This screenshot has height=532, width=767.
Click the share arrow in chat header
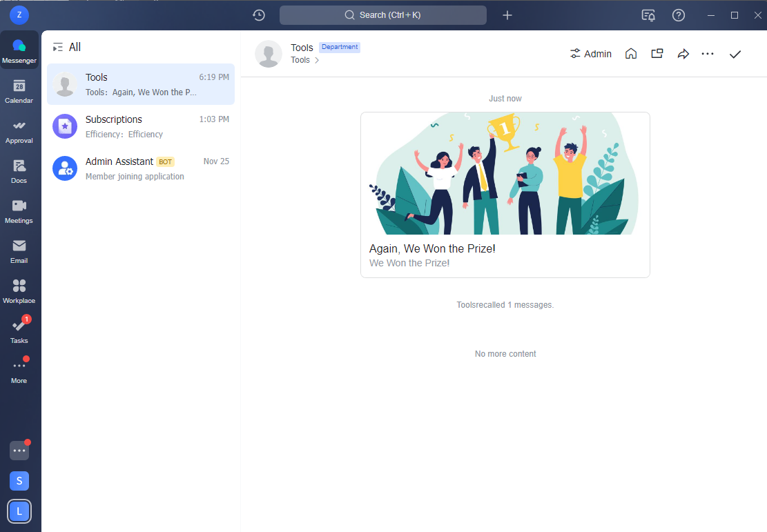(x=683, y=54)
